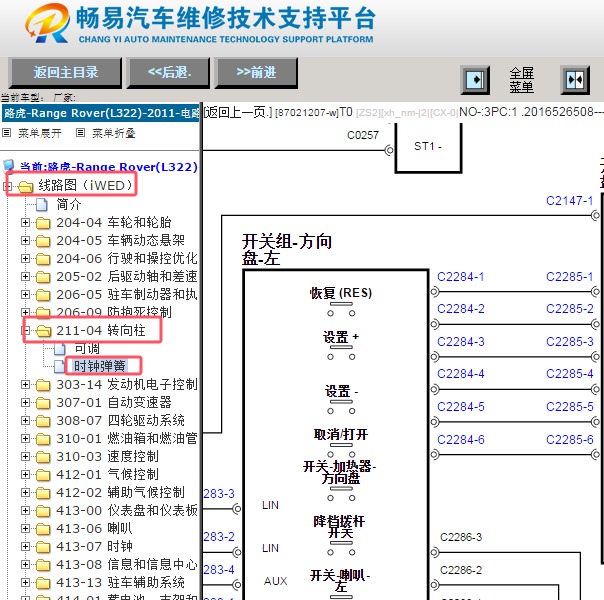
Task: Click the 303-14 folder icon
Action: click(x=43, y=385)
